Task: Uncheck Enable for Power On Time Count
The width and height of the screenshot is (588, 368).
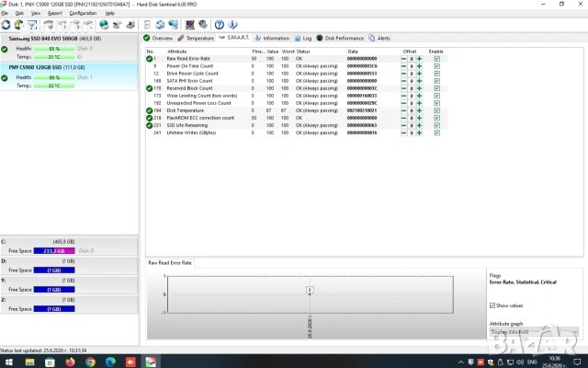Action: pyautogui.click(x=437, y=66)
